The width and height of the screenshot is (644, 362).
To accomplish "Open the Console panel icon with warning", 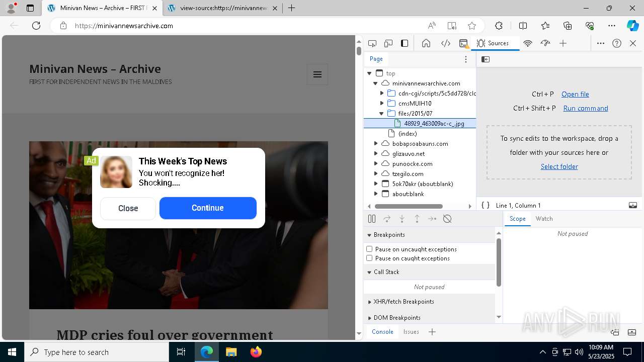I will pos(464,43).
